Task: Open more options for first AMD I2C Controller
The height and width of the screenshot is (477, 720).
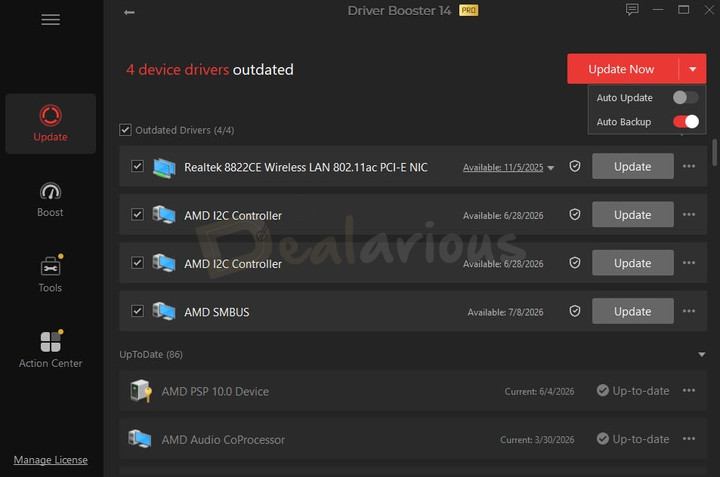Action: (x=689, y=214)
